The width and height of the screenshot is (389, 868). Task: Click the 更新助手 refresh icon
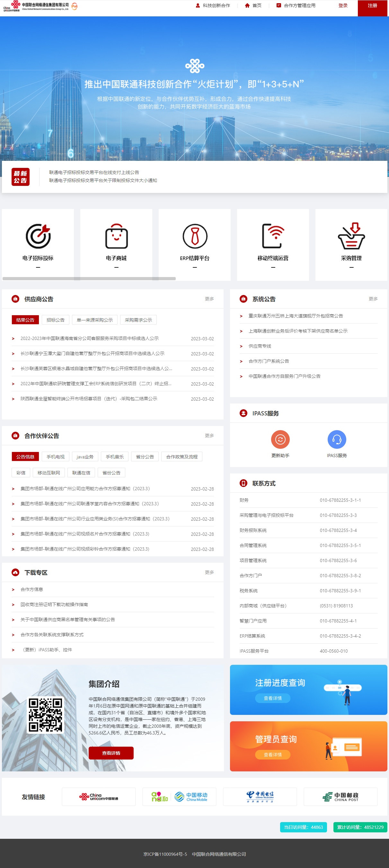click(280, 439)
